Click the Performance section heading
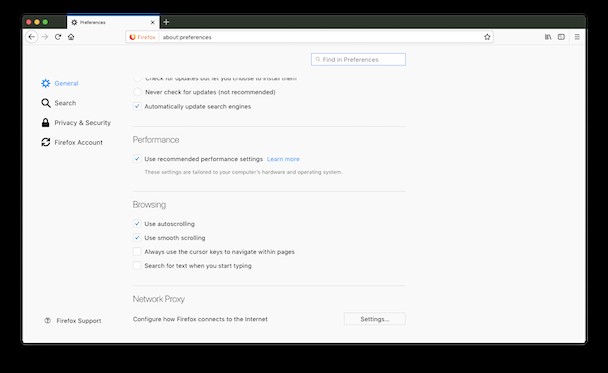The image size is (608, 373). 156,140
